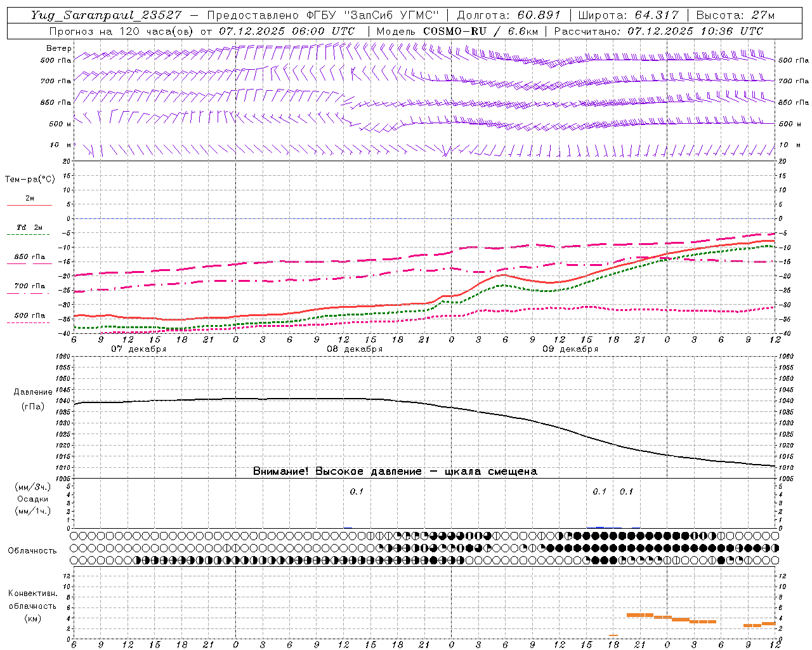
Task: Click the 08 декабря date label
Action: 355,349
